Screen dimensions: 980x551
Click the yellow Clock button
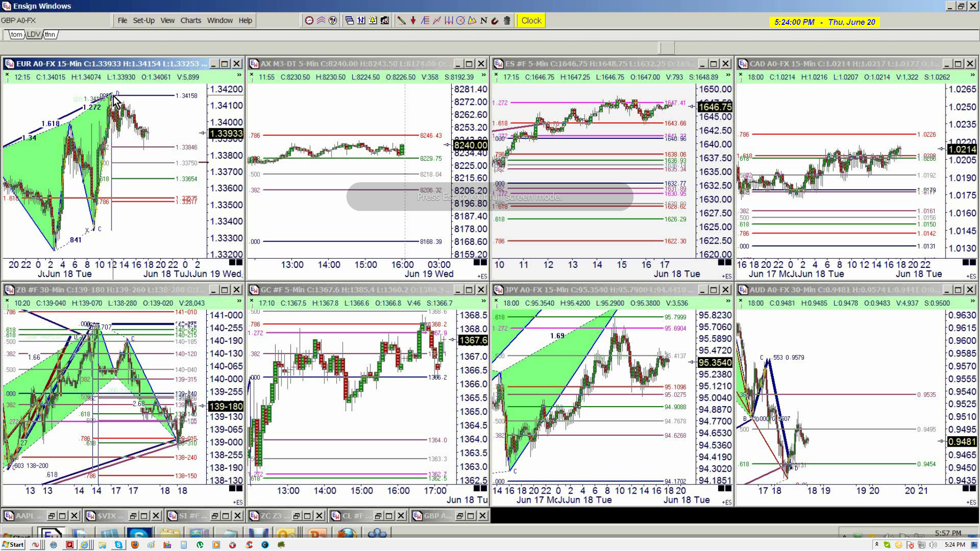(x=531, y=21)
